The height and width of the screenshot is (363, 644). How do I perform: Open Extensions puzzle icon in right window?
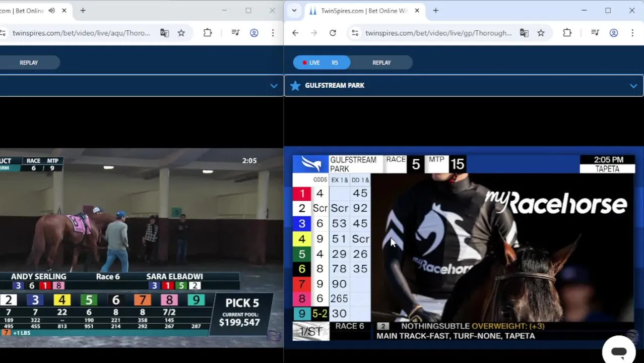pyautogui.click(x=567, y=33)
